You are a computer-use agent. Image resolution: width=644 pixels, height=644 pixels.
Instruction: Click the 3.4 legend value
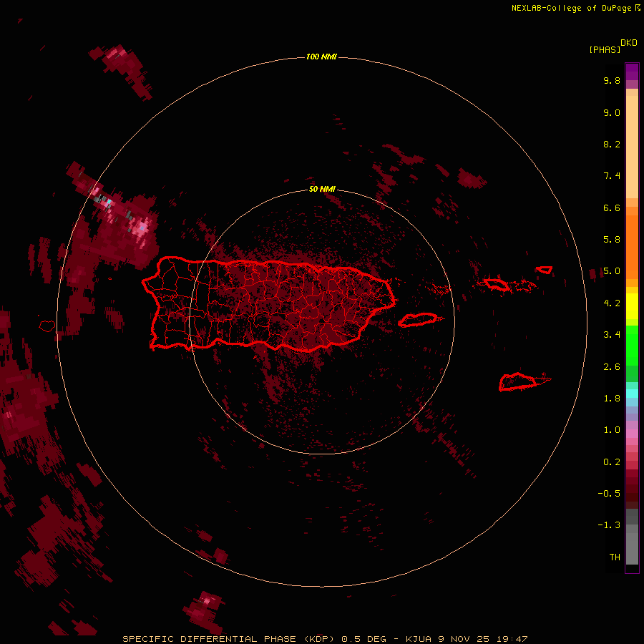[x=612, y=335]
